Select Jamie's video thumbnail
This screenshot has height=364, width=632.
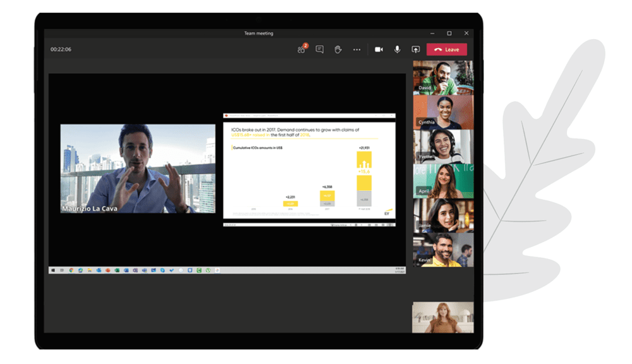click(x=442, y=215)
